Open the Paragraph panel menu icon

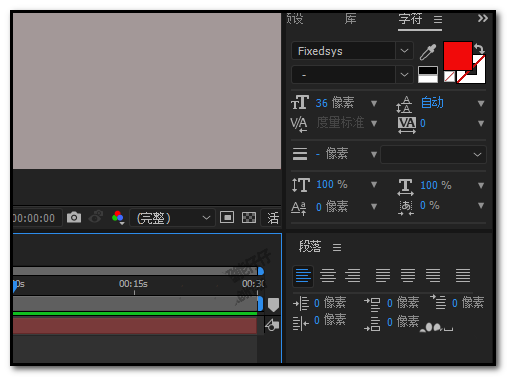337,247
